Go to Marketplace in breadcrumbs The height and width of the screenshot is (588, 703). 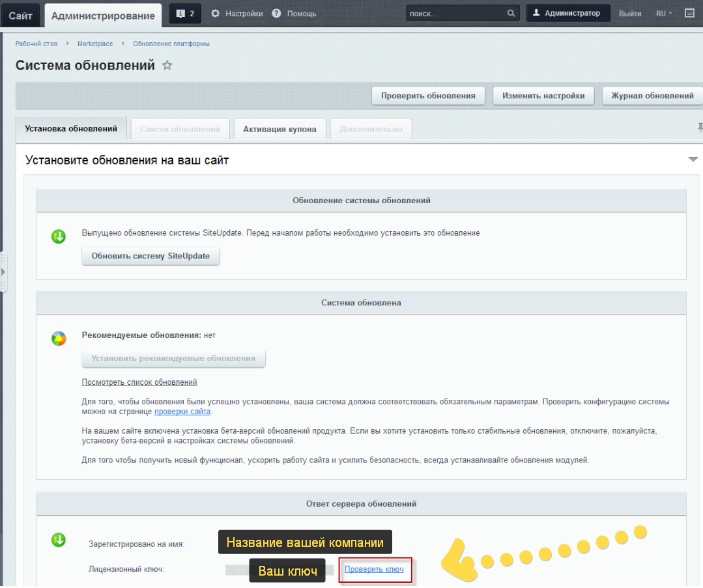(x=95, y=44)
